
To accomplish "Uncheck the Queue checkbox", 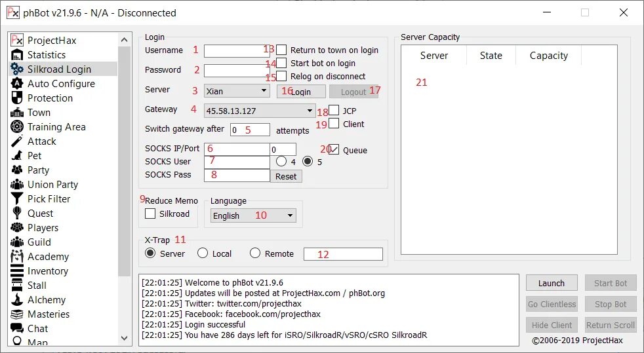I will click(334, 149).
